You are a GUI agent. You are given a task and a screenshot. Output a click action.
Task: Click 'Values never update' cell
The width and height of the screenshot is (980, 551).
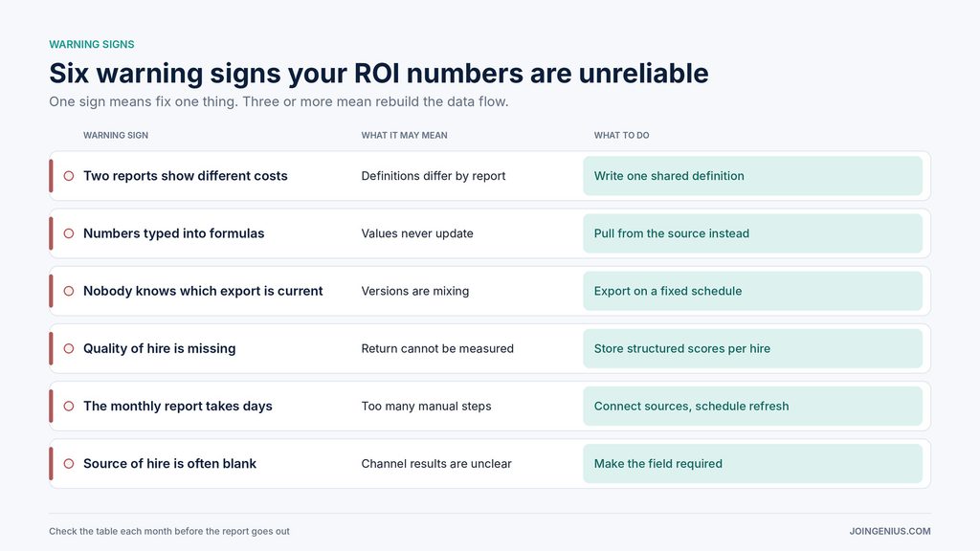[x=417, y=233]
